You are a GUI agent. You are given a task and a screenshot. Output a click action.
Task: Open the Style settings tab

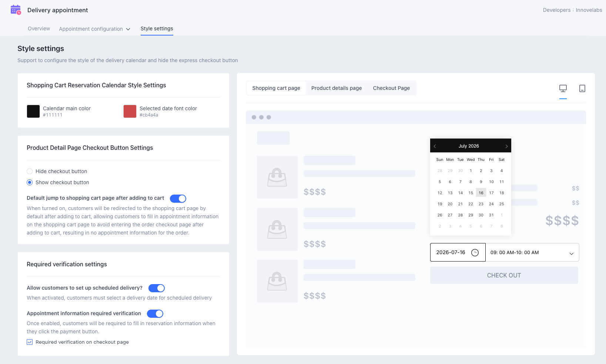[x=157, y=28]
